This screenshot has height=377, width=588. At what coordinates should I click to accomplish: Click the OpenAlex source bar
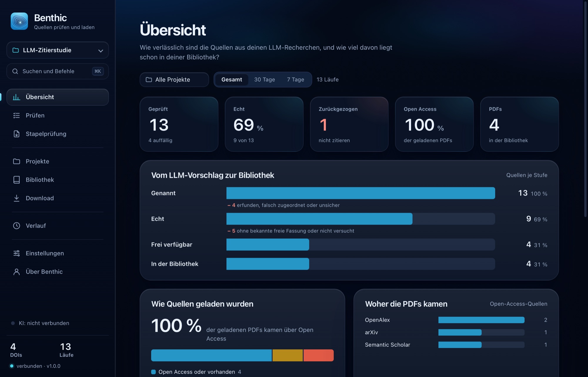481,320
